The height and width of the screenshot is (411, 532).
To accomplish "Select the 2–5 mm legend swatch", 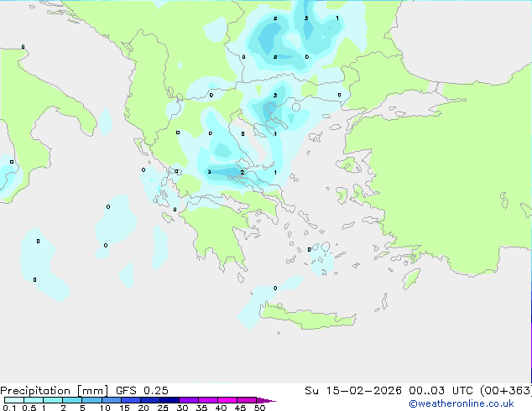I will pyautogui.click(x=72, y=400).
